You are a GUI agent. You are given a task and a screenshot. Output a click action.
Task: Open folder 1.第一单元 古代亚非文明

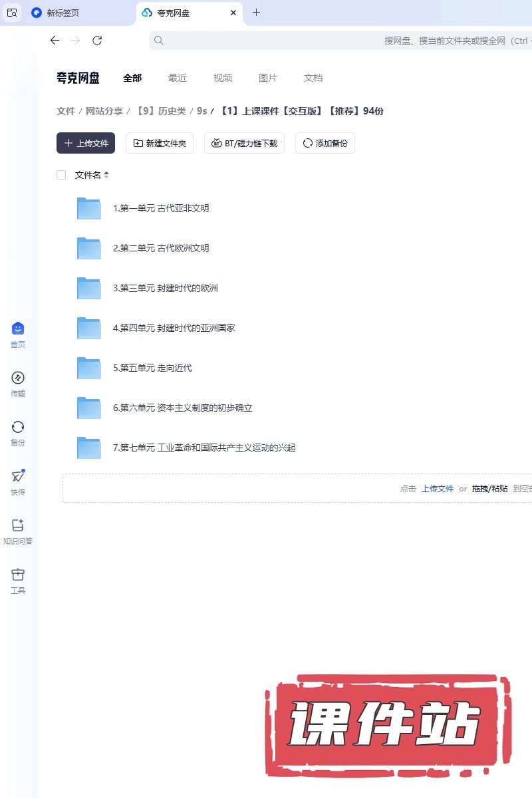point(161,208)
